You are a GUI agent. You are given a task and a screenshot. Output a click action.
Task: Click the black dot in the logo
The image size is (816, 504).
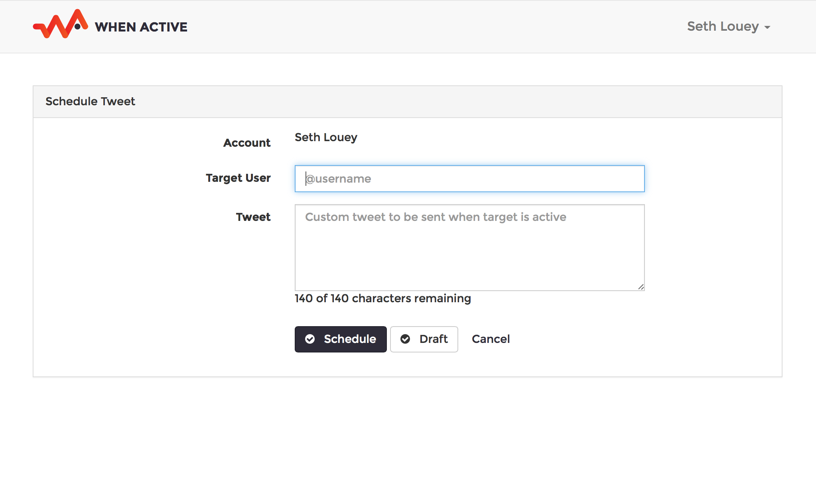(77, 27)
